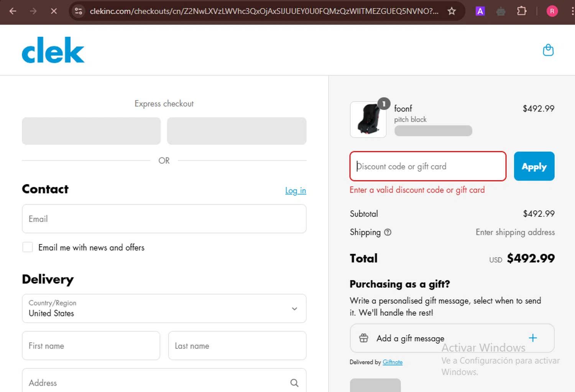
Task: Click the Last name field
Action: coord(237,346)
